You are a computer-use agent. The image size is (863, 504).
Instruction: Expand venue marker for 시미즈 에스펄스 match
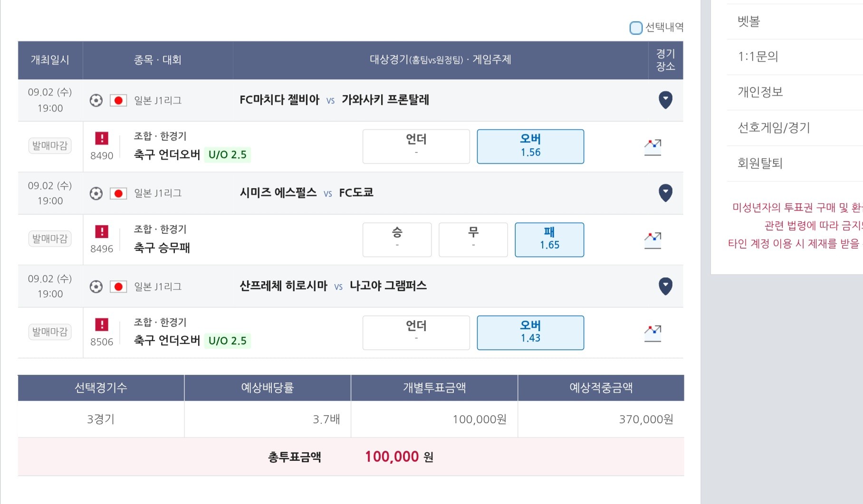pyautogui.click(x=665, y=193)
